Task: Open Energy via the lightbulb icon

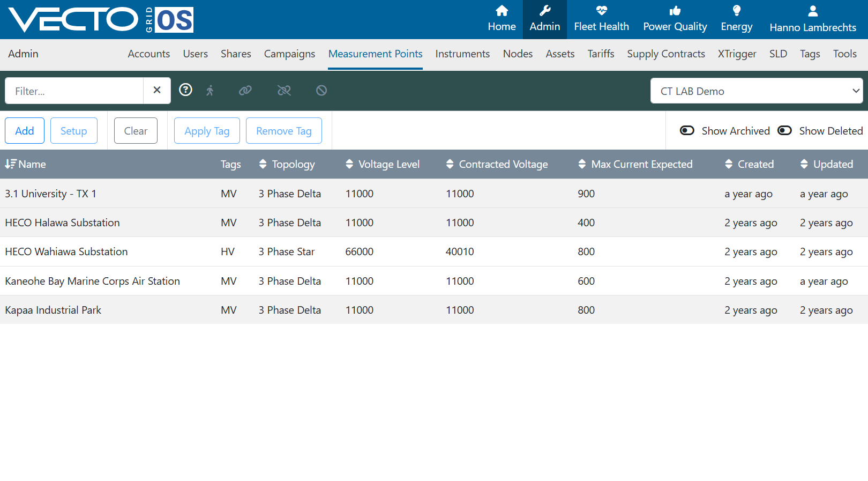Action: click(737, 11)
